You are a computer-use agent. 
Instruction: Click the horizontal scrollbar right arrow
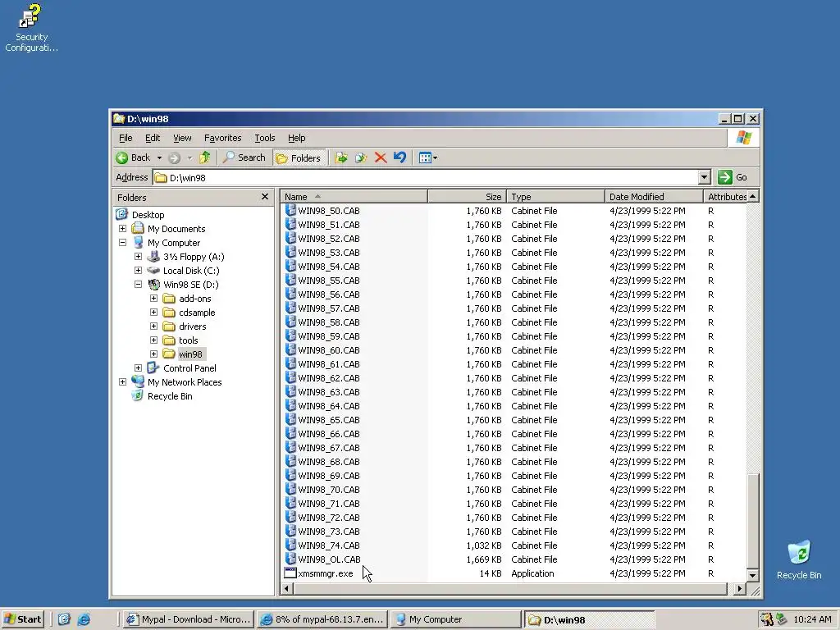[x=739, y=589]
